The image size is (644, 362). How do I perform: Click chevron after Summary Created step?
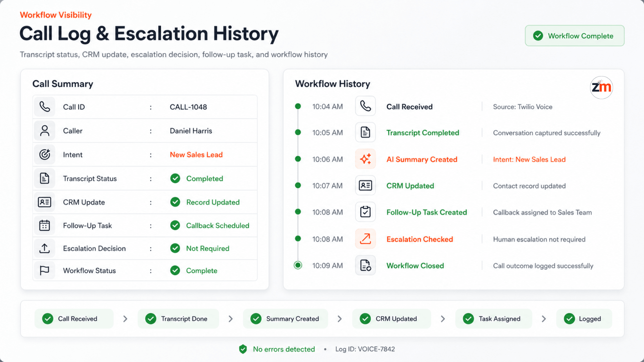click(x=340, y=319)
